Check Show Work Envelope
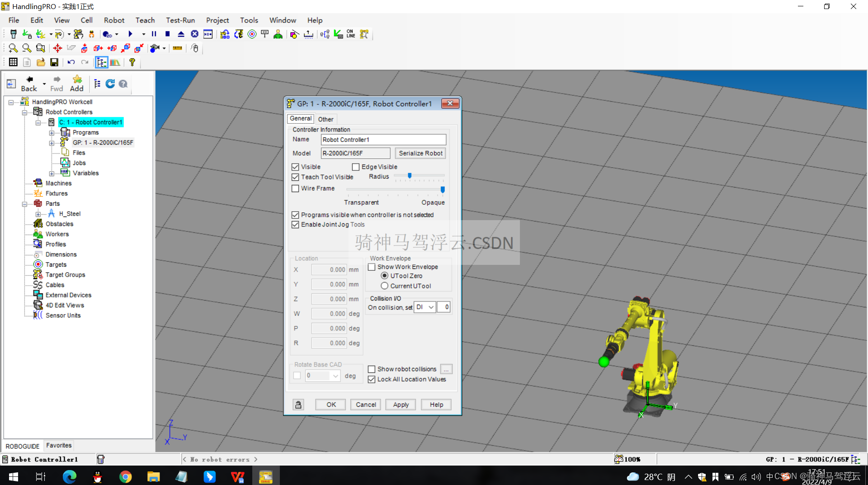Screen dimensions: 868x485 (372, 267)
